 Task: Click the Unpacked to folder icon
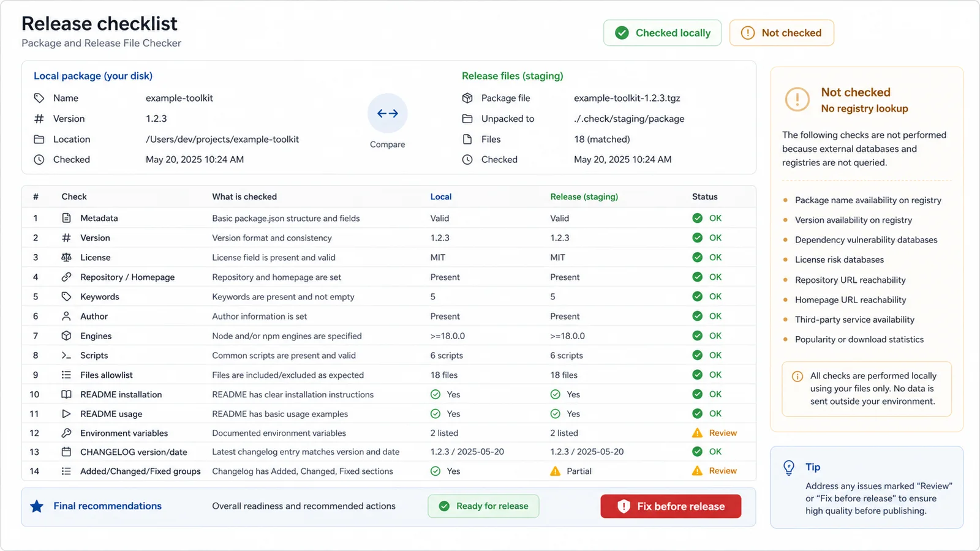click(467, 119)
